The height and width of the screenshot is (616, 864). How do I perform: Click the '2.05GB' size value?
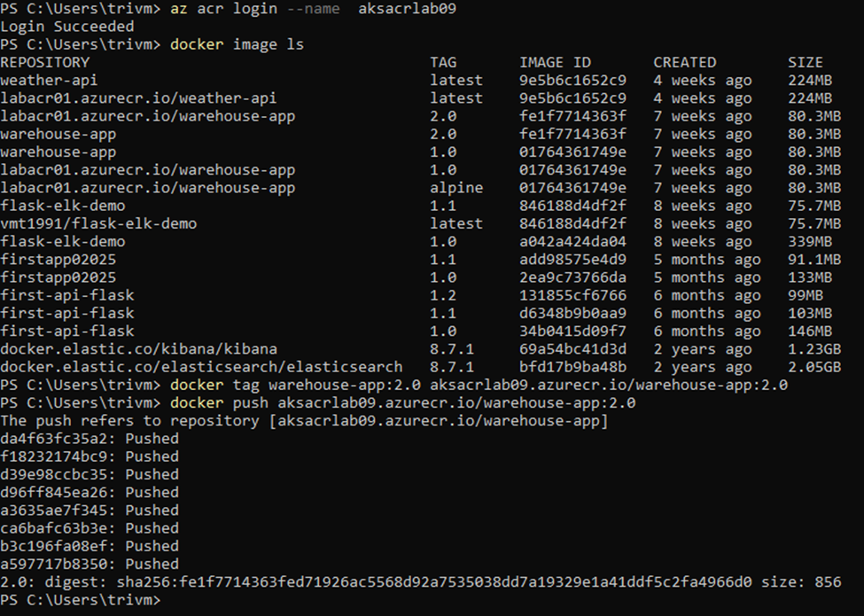(x=814, y=367)
